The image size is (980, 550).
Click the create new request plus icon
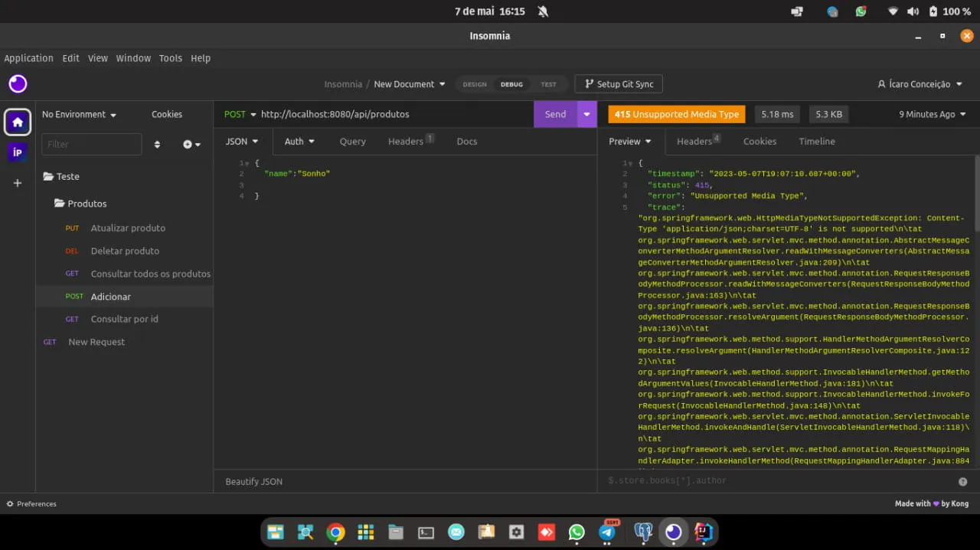[191, 144]
